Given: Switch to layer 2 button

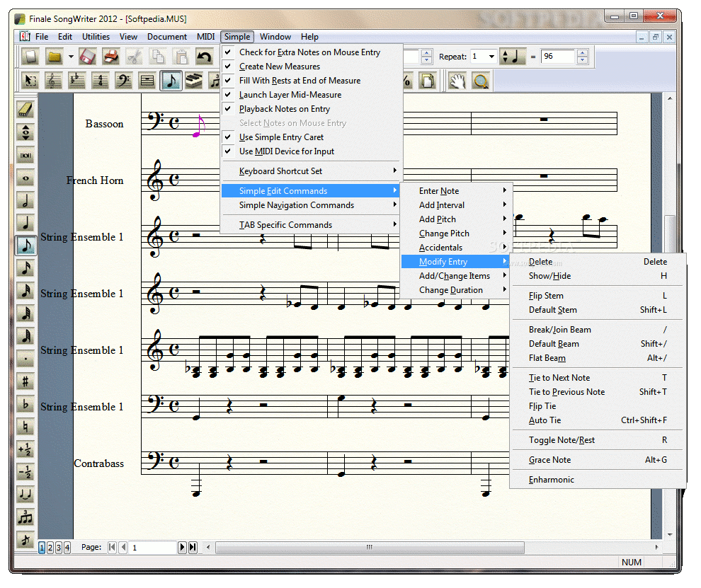Looking at the screenshot, I should (x=50, y=548).
